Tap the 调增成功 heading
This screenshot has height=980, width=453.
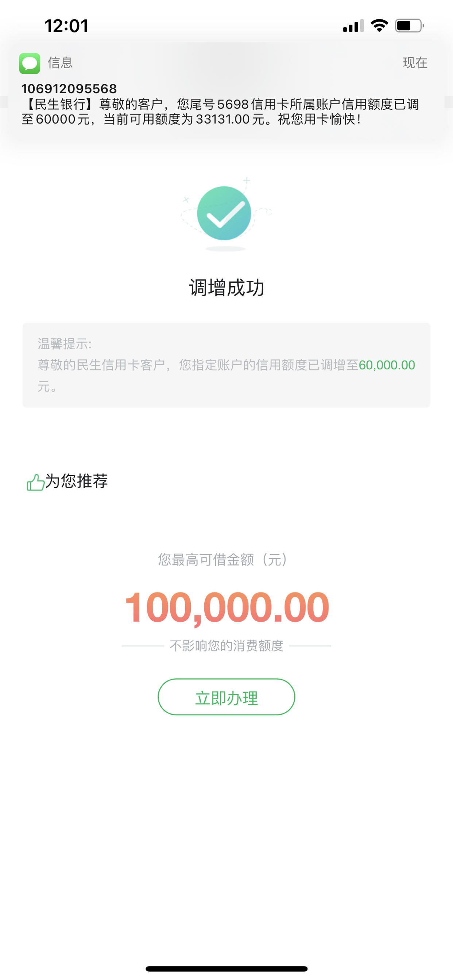pos(226,288)
